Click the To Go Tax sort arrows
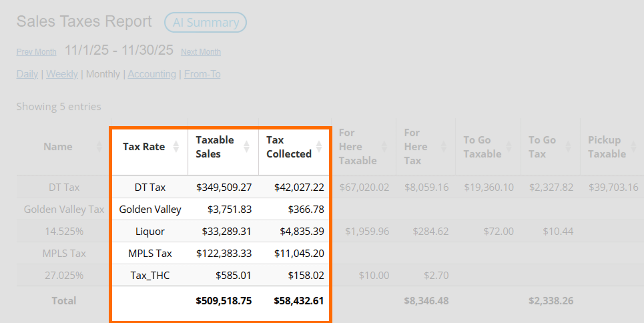Screen dimensions: 644x323 (569, 147)
